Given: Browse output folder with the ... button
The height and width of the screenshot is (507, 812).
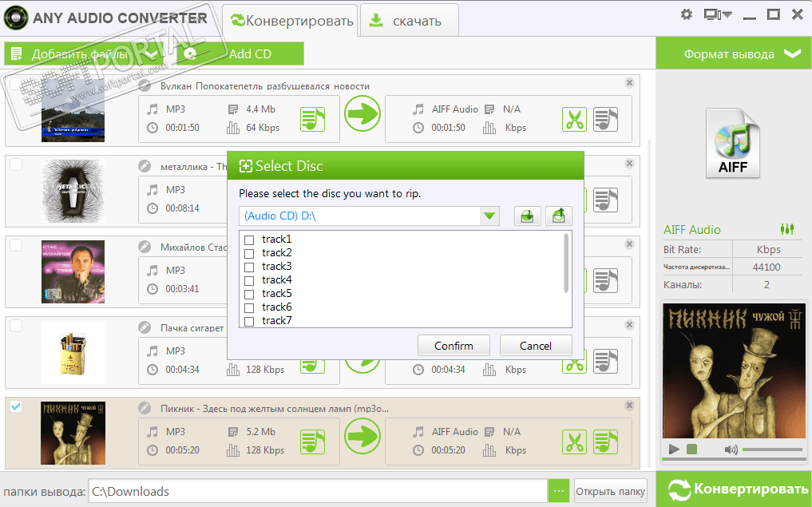Looking at the screenshot, I should 558,491.
